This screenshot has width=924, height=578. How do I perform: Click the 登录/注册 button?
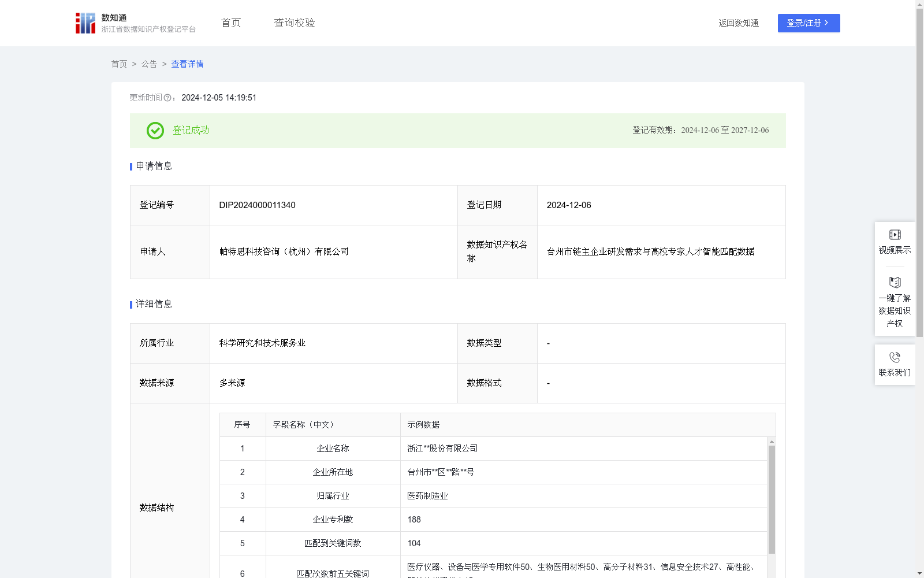(808, 23)
